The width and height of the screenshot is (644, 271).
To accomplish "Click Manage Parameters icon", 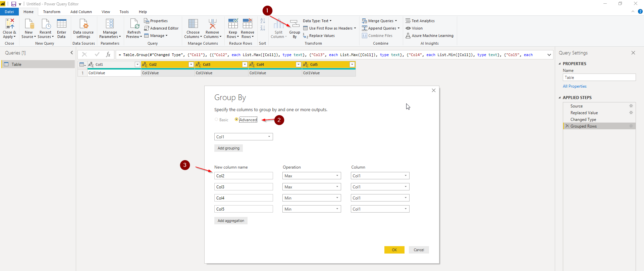I will (110, 24).
